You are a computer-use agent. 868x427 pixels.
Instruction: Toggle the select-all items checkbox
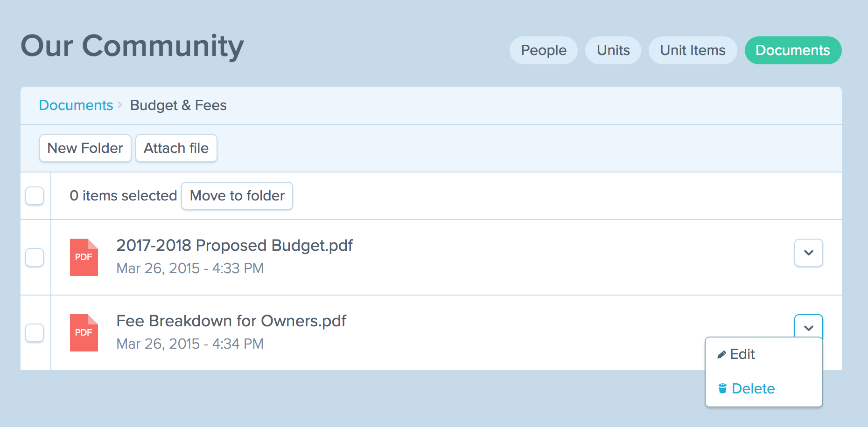35,196
